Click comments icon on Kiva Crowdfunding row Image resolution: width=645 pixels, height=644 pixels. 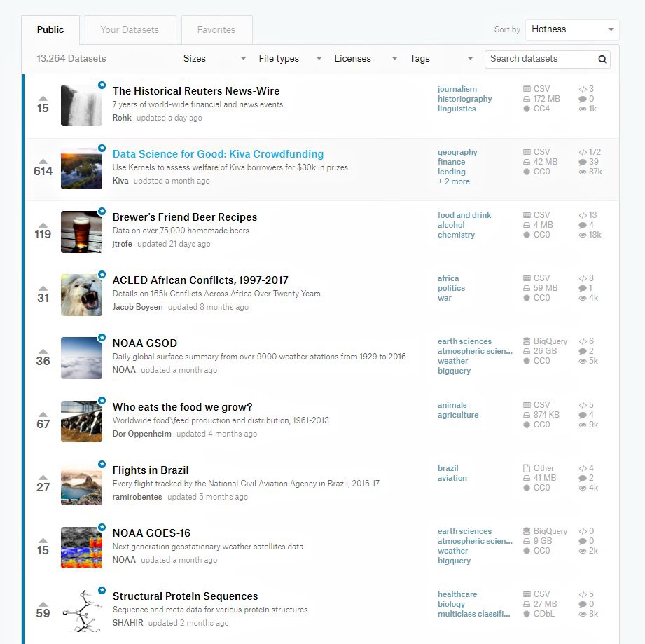[583, 162]
